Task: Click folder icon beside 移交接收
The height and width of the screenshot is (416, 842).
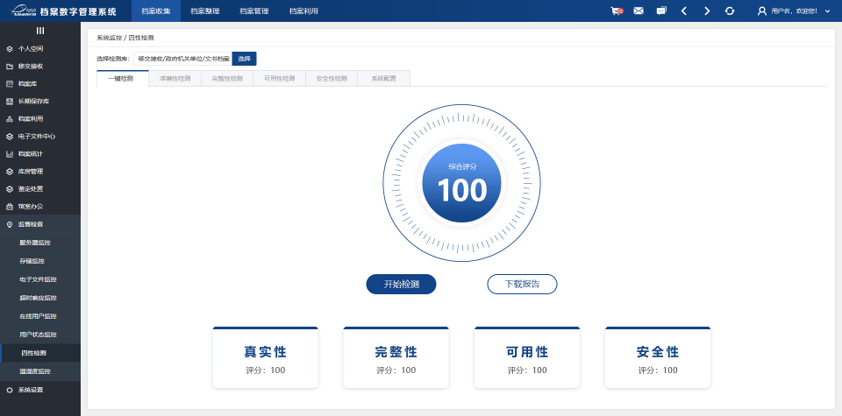Action: tap(9, 67)
